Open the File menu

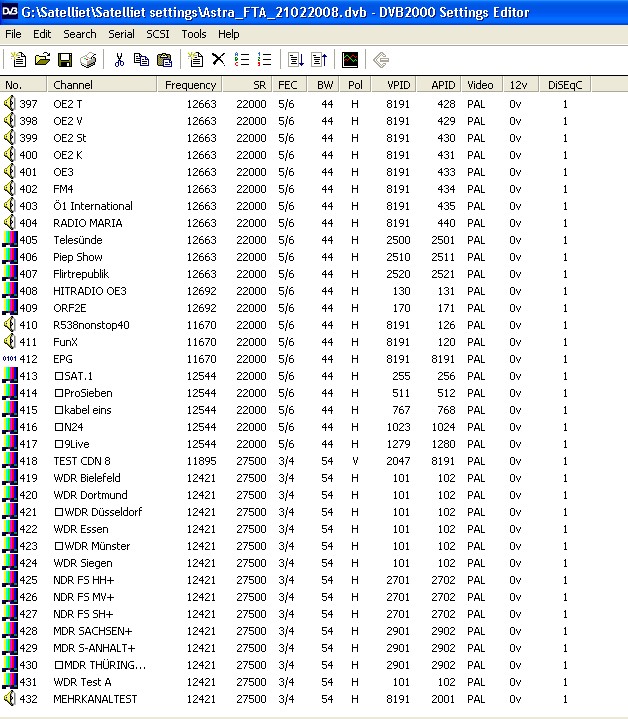coord(13,34)
